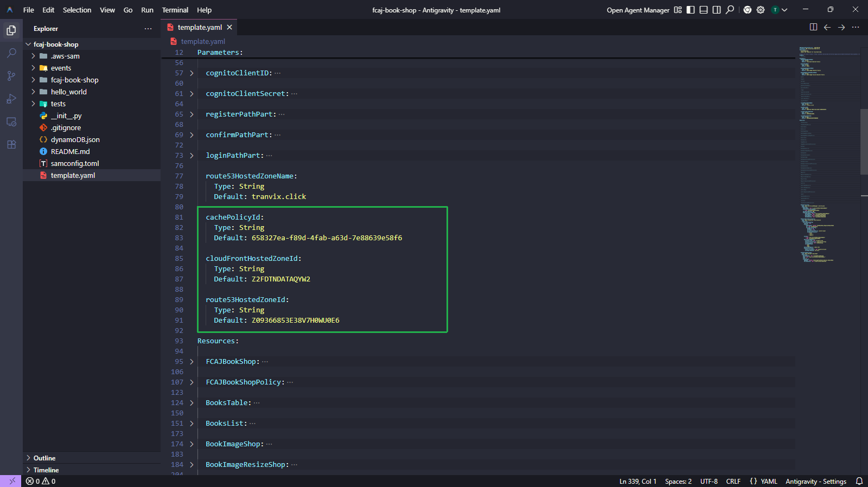The image size is (868, 487).
Task: Split the editor to the right
Action: [813, 27]
